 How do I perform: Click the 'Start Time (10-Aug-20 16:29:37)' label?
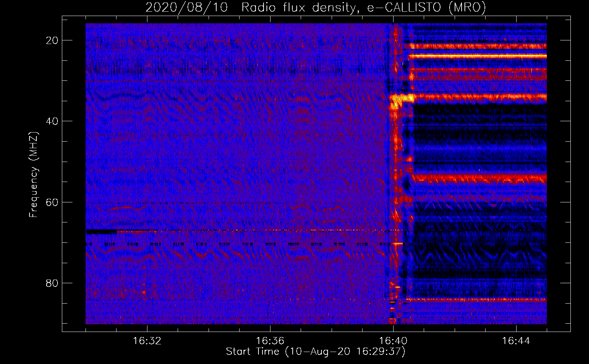tap(316, 352)
